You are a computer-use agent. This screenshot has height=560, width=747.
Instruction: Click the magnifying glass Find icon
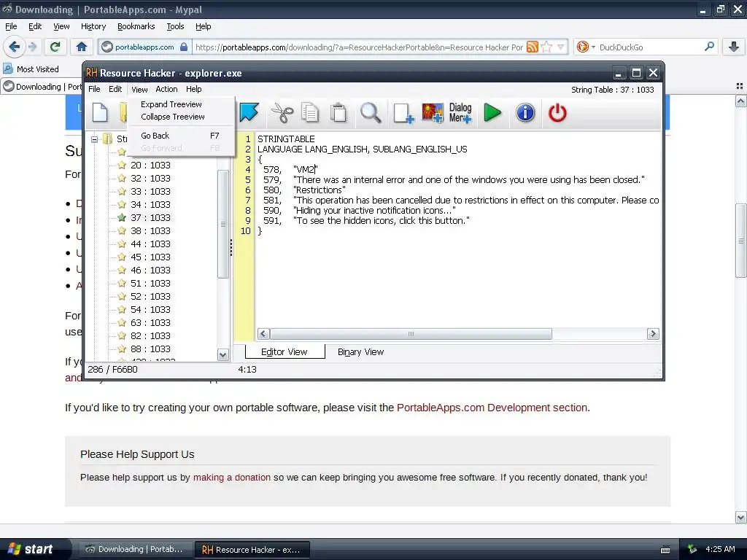tap(371, 113)
